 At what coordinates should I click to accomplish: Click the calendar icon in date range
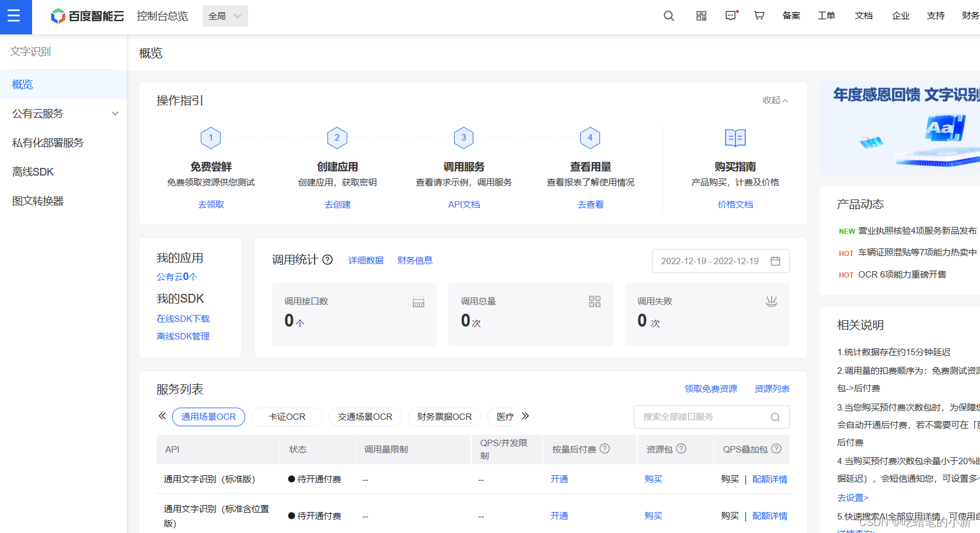coord(775,261)
